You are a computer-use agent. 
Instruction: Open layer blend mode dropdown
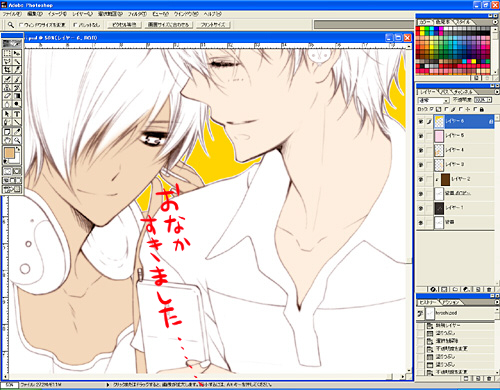[x=433, y=100]
